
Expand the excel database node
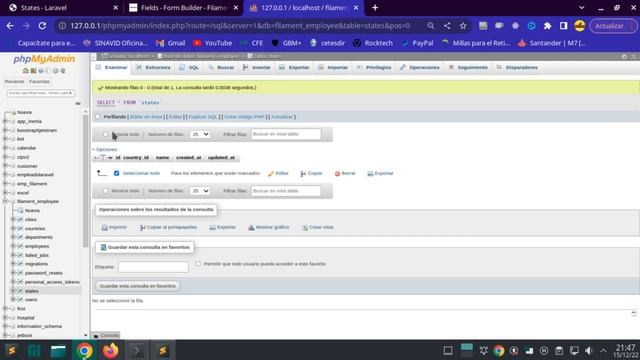tap(5, 192)
